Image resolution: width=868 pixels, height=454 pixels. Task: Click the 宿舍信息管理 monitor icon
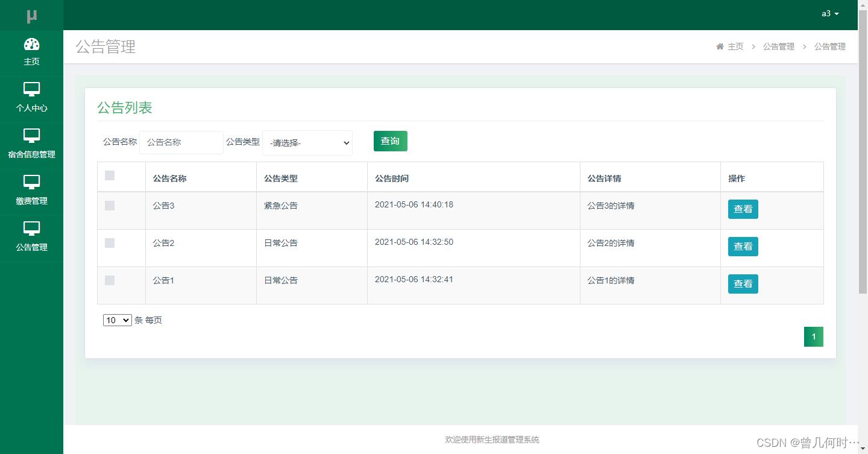[x=31, y=136]
